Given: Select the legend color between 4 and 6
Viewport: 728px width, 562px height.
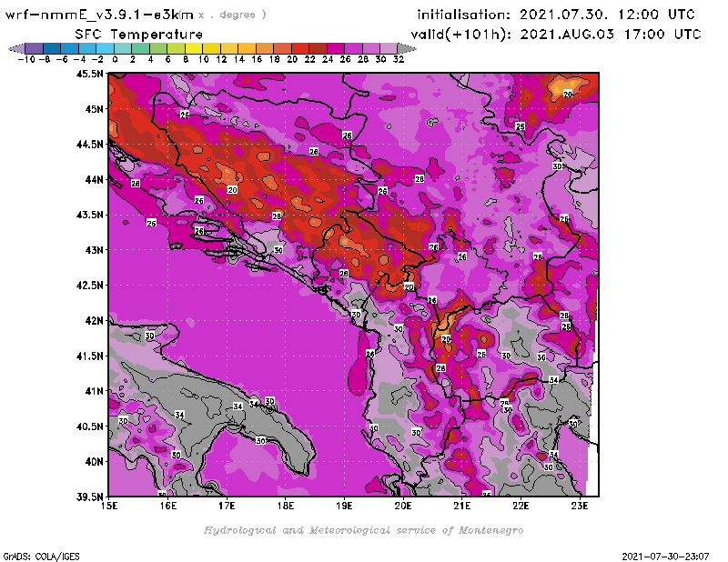Looking at the screenshot, I should point(158,48).
